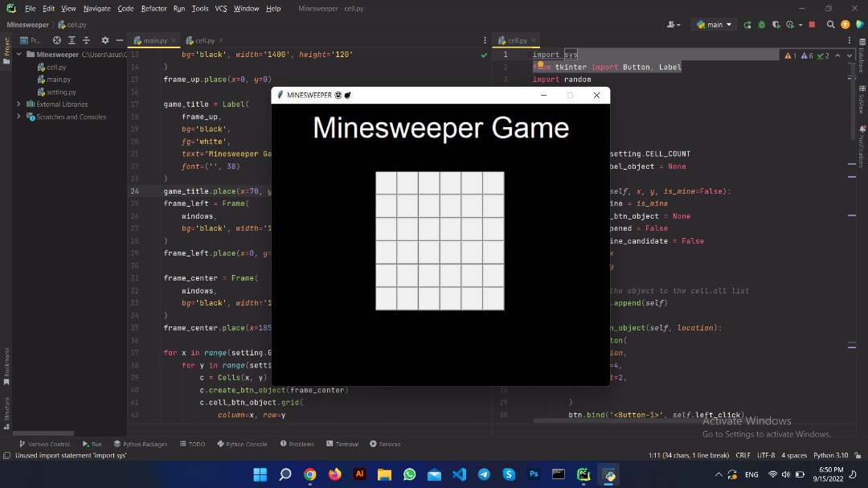Click UTF-8 encoding in status bar
Image resolution: width=868 pixels, height=488 pixels.
[766, 455]
